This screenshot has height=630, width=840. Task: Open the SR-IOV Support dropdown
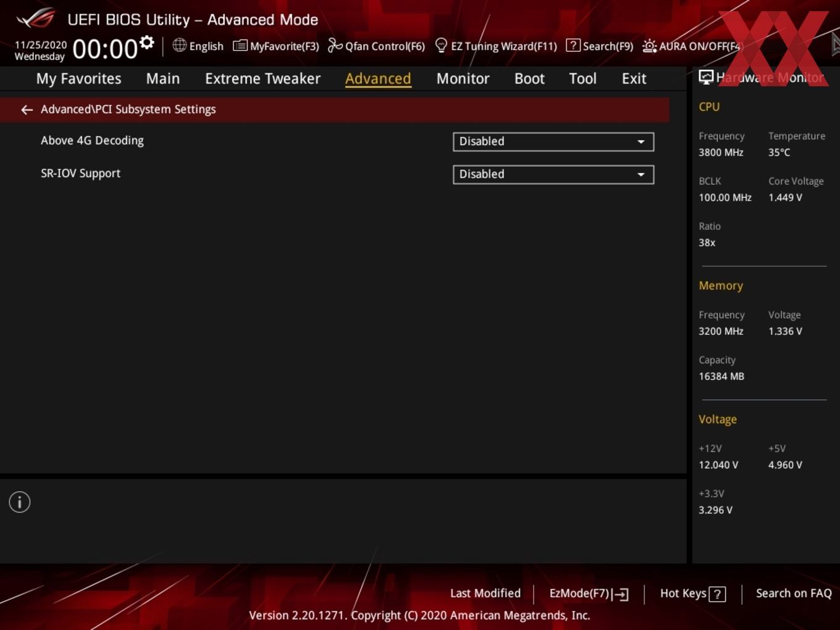(x=553, y=174)
